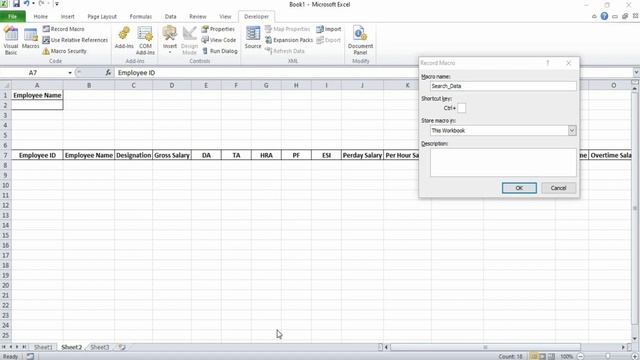
Task: Click the Run Dialog button
Action: point(220,51)
